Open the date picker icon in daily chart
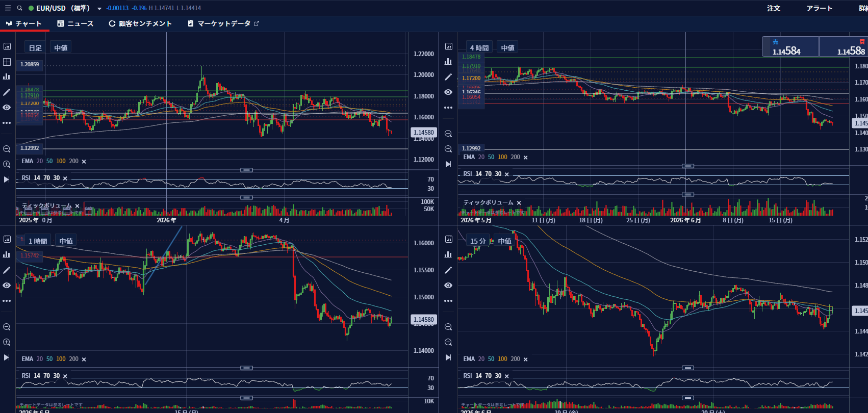 click(x=7, y=46)
